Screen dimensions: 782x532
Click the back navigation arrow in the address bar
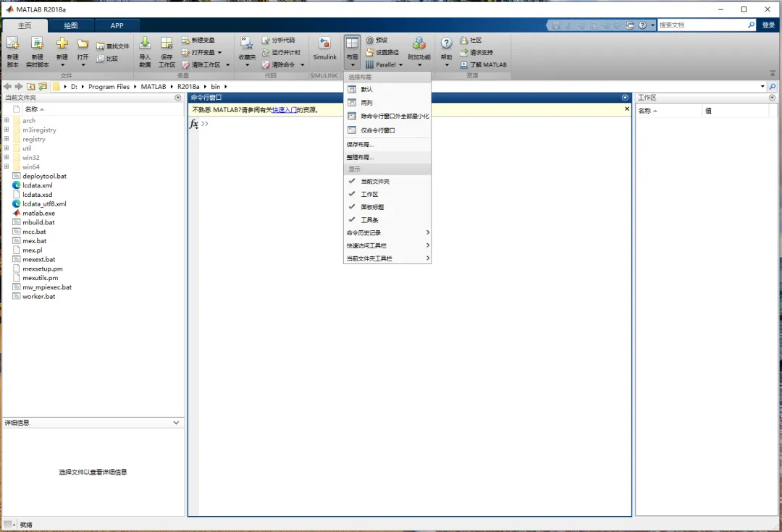pyautogui.click(x=7, y=86)
